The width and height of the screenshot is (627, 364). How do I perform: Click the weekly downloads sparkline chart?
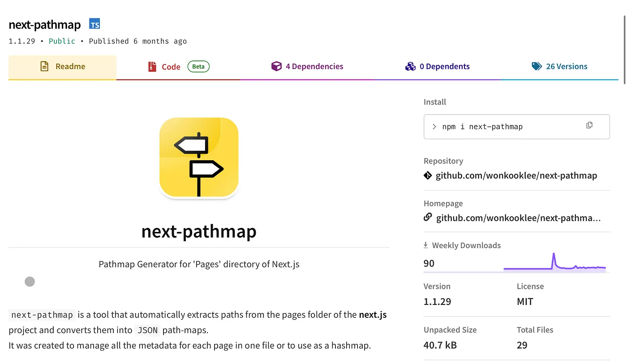555,262
